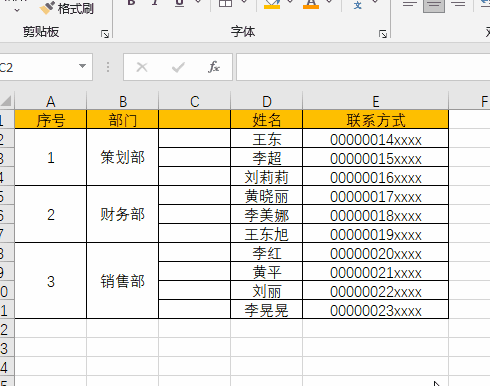Click the three-dot formula bar resize handle
490x386 pixels.
point(108,67)
